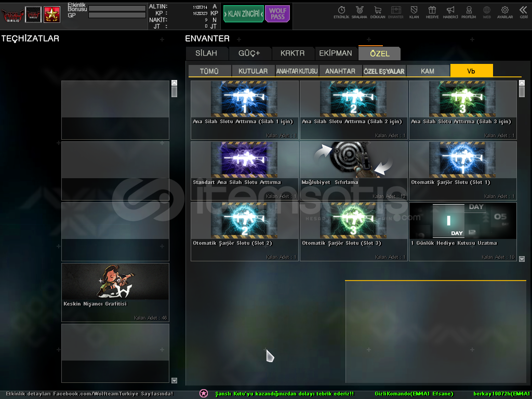Click the Etkinlik Bonusu progress bar
The height and width of the screenshot is (399, 532).
pyautogui.click(x=117, y=8)
